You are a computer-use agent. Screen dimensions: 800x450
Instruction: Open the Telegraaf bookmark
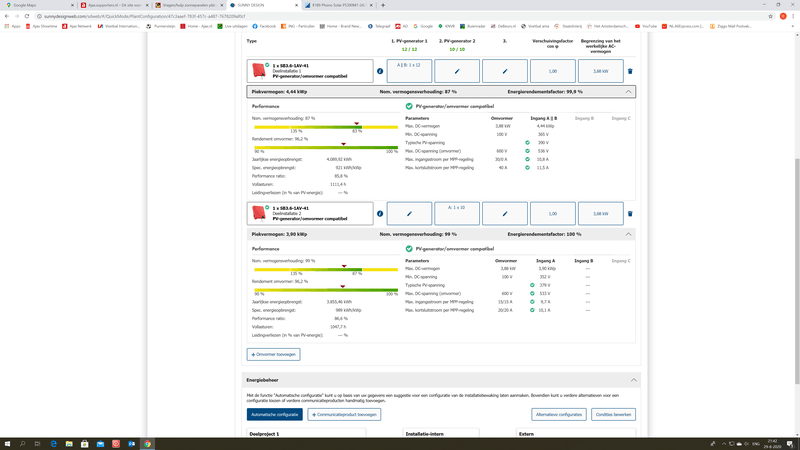[379, 26]
